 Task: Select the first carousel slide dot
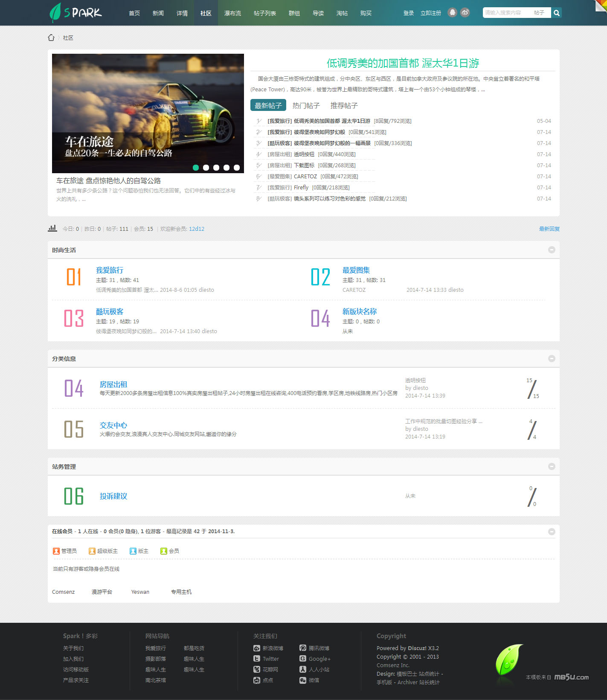click(196, 168)
